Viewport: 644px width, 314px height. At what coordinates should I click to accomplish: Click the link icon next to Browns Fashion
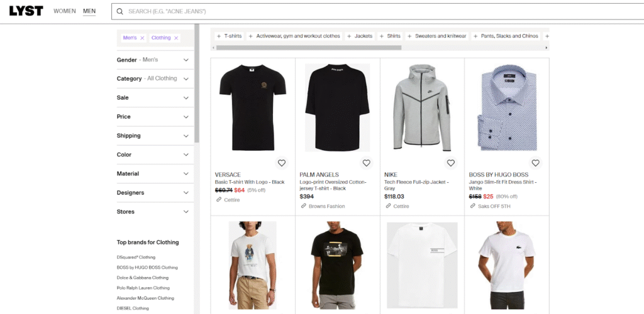pyautogui.click(x=304, y=206)
